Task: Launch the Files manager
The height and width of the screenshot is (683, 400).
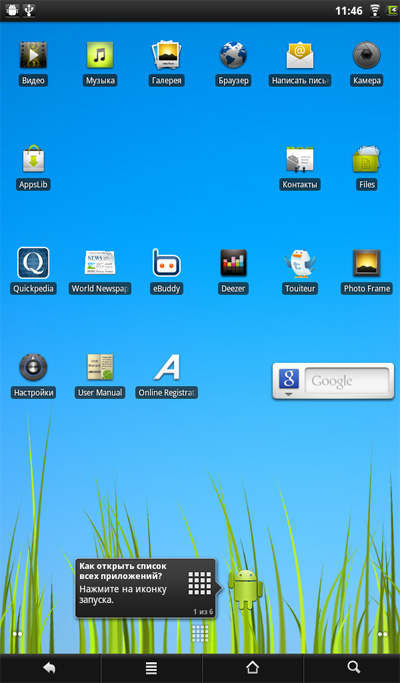Action: pos(366,168)
